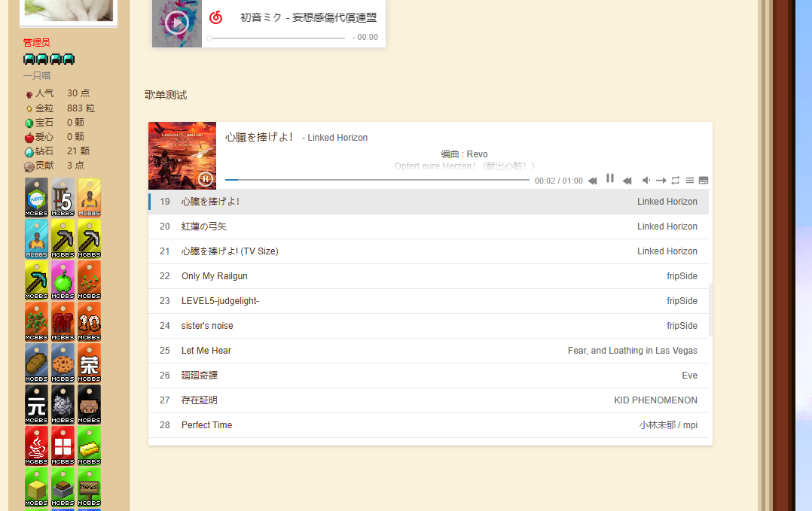Click the number 10 cake medal
Viewport: 812px width, 511px height.
89,321
